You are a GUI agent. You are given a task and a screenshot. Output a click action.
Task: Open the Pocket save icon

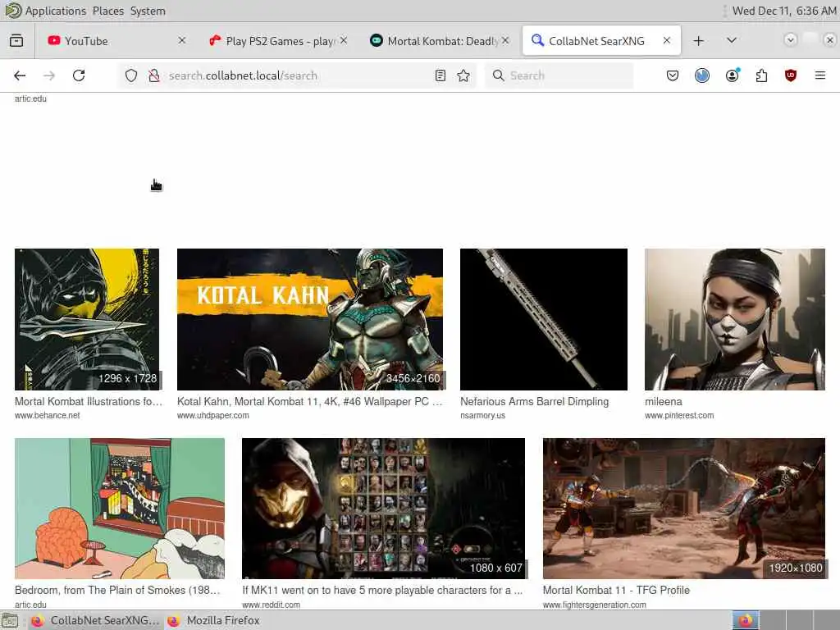(x=673, y=75)
